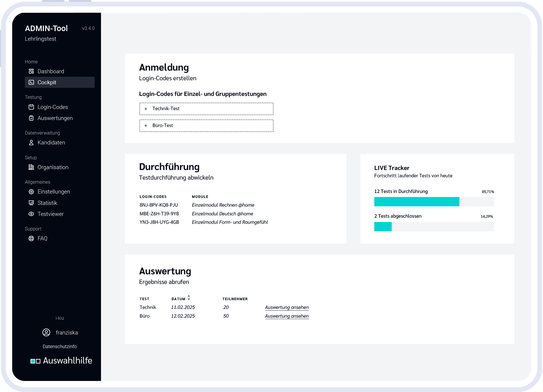Expand the Technik-Test login code creator
The height and width of the screenshot is (392, 543).
(x=206, y=109)
